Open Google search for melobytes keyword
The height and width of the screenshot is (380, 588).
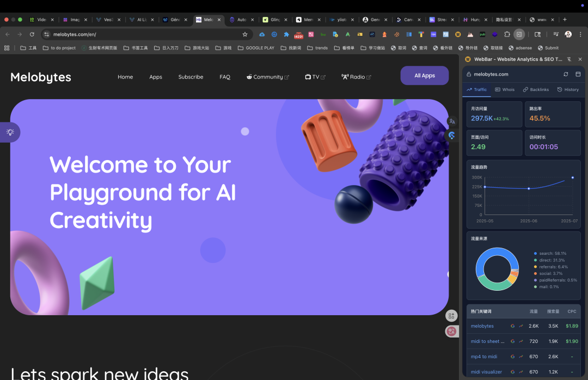[x=513, y=326]
